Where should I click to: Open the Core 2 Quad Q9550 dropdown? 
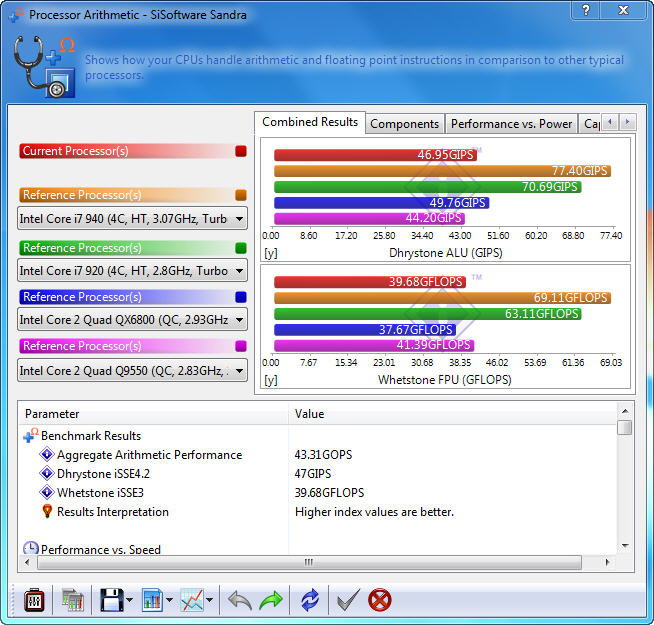click(x=132, y=370)
